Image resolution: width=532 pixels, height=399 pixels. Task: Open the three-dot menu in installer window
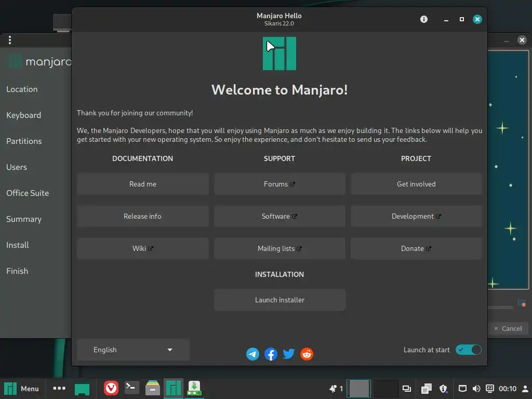click(x=10, y=40)
